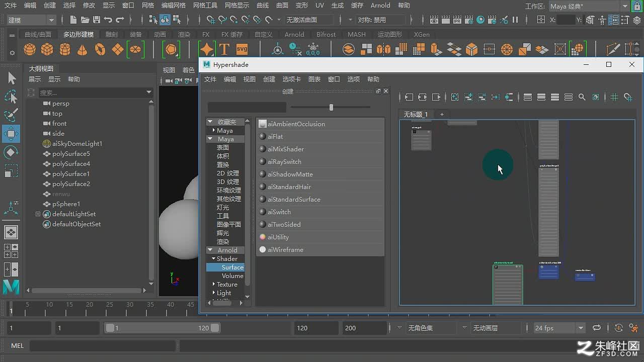Screen dimensions: 644x362
Task: Open the 24 fps frame rate dropdown
Action: [x=559, y=328]
